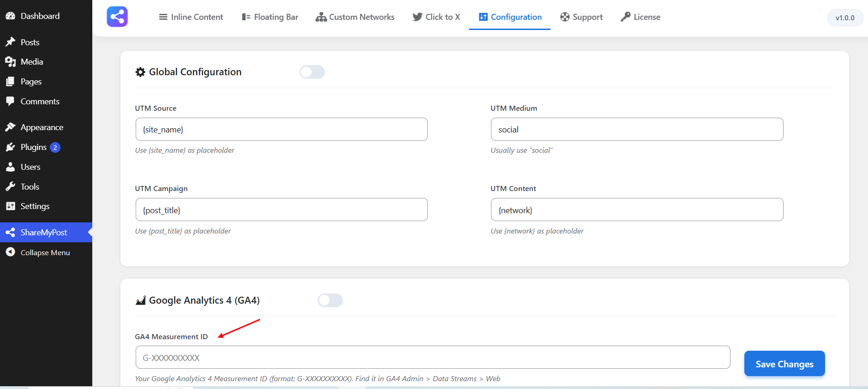The image size is (868, 389).
Task: Click the Support lifebuoy icon
Action: (x=565, y=17)
